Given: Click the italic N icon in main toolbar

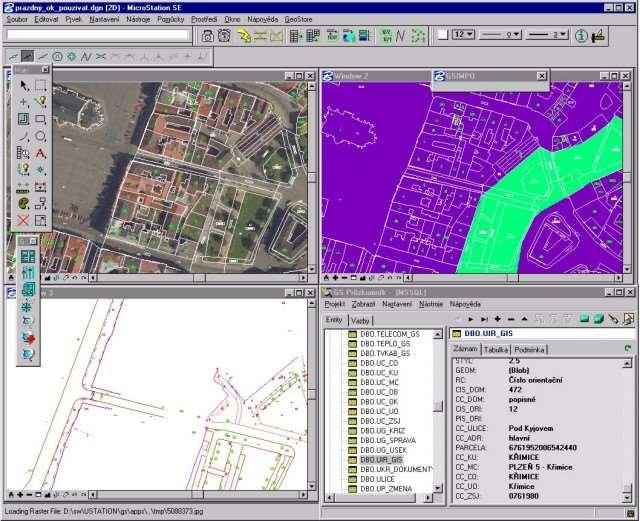Looking at the screenshot, I should (x=400, y=36).
